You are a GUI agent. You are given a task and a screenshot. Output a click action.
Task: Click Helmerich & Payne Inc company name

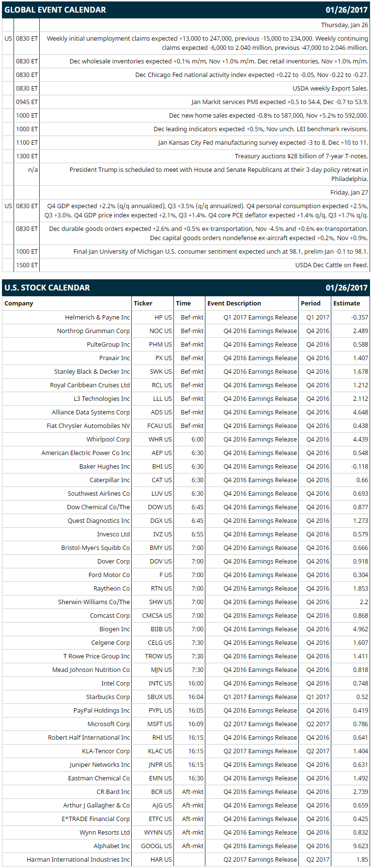pyautogui.click(x=97, y=317)
